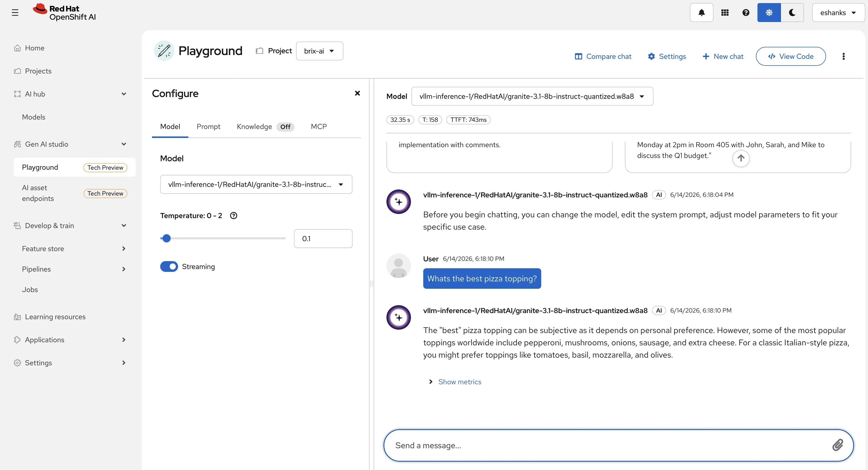Select Playground in the sidebar
Image resolution: width=868 pixels, height=470 pixels.
(74, 167)
